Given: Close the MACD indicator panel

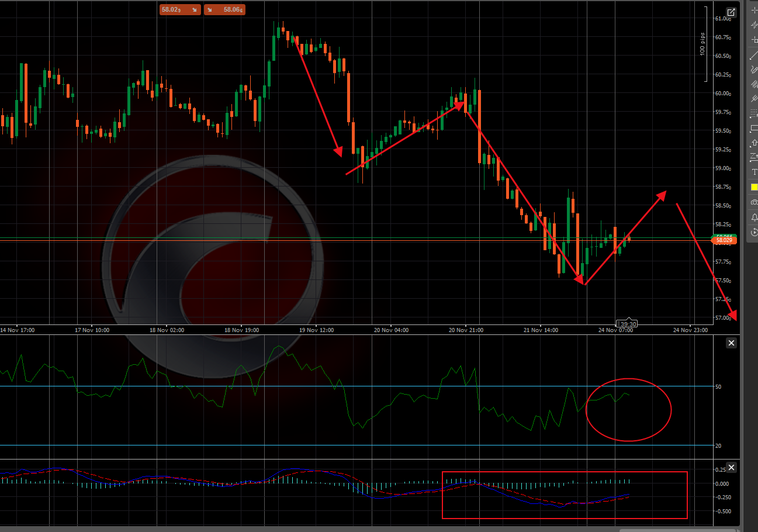Looking at the screenshot, I should pos(731,467).
